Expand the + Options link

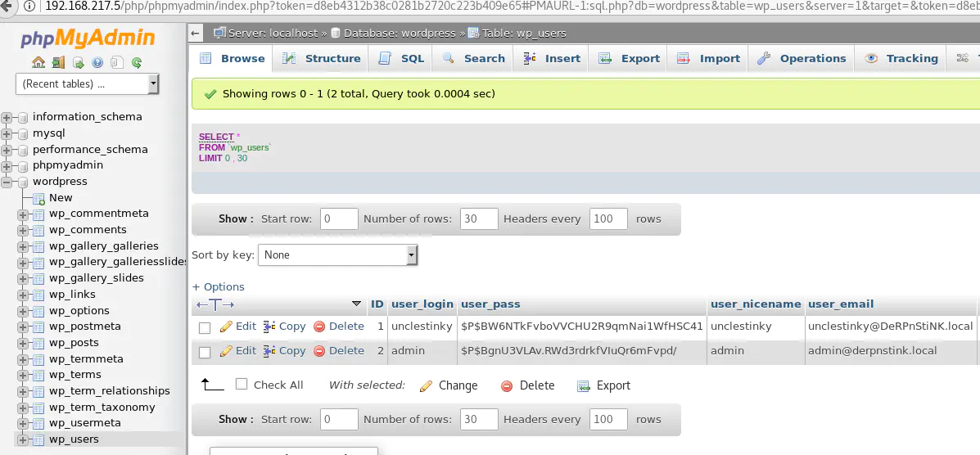click(x=218, y=287)
